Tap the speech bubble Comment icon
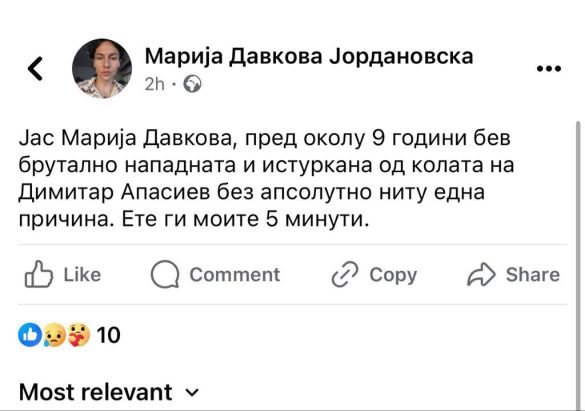Image resolution: width=585 pixels, height=411 pixels. click(165, 274)
